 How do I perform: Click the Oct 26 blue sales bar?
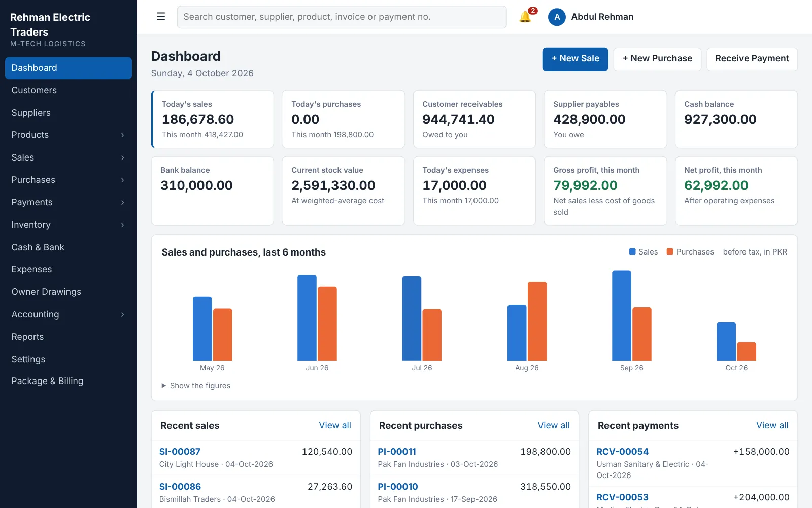[x=726, y=341]
